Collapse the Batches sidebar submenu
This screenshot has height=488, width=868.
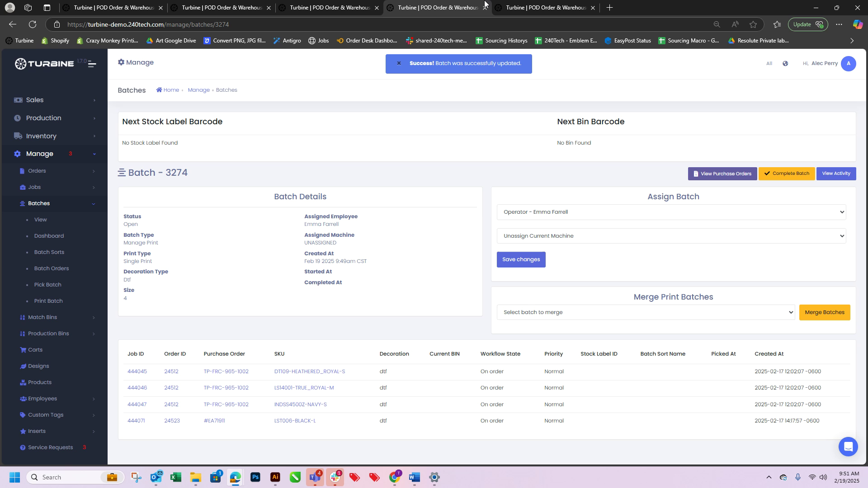39,203
